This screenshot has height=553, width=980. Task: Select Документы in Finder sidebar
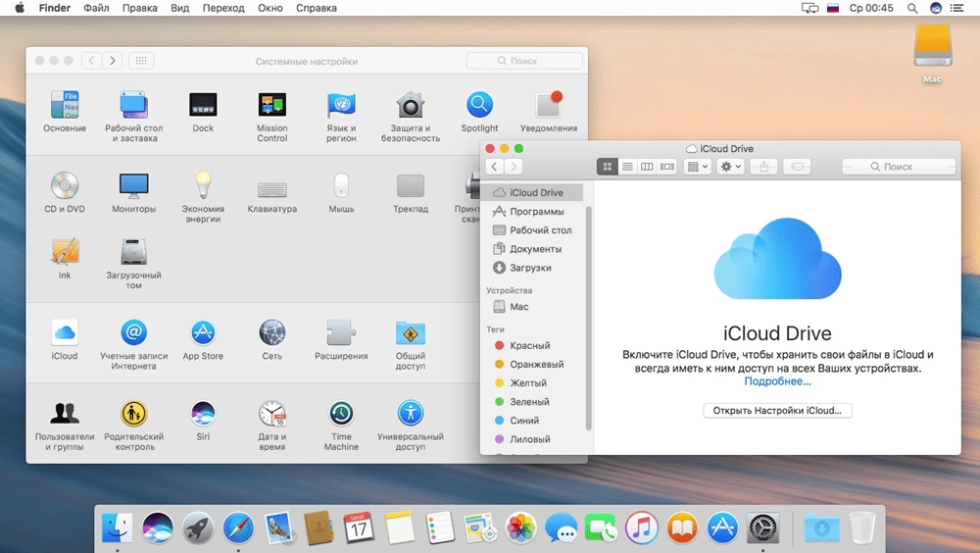tap(534, 249)
